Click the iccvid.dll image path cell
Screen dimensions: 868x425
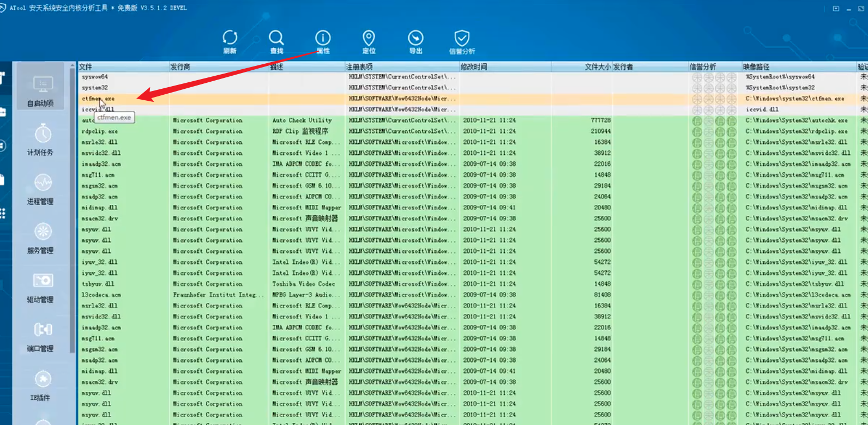[x=762, y=110]
